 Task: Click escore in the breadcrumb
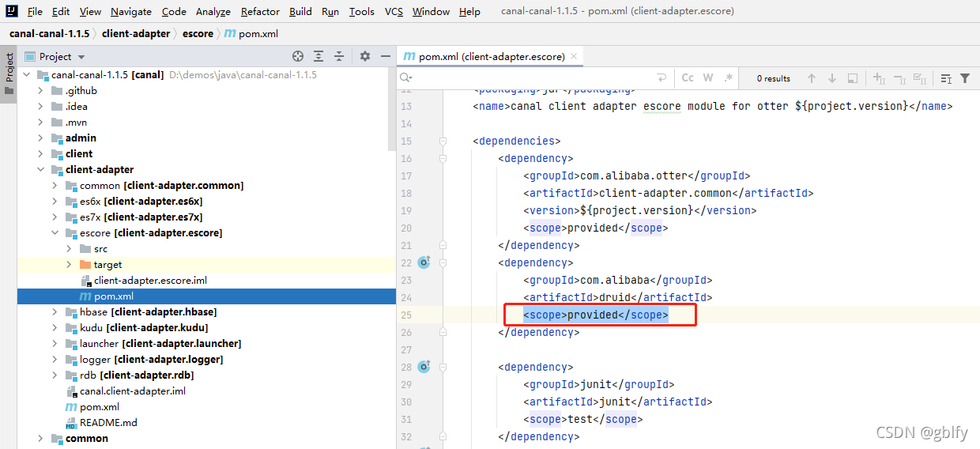[198, 33]
